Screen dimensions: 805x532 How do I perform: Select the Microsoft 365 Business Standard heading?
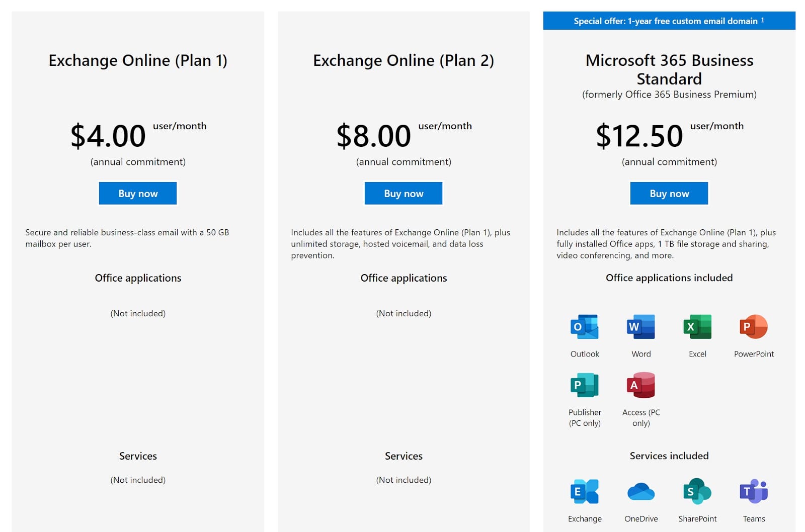(669, 69)
